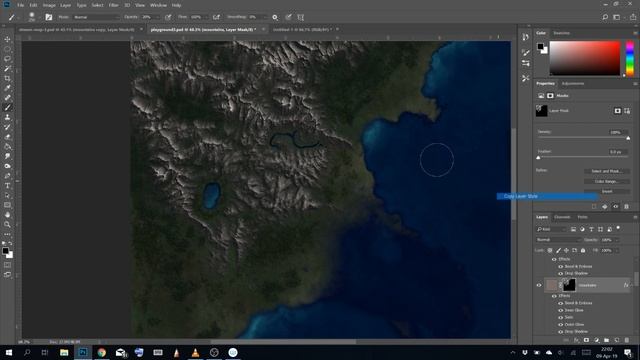Switch to the Adjustments tab
The height and width of the screenshot is (360, 640).
[573, 84]
